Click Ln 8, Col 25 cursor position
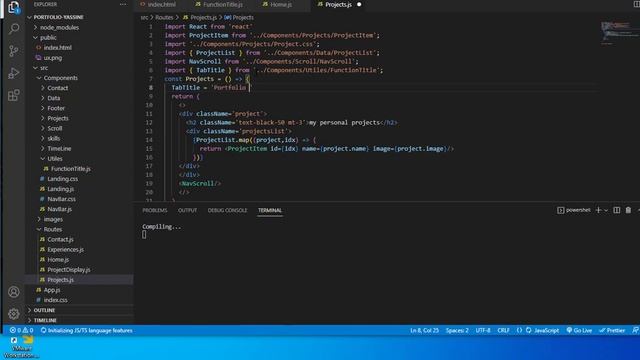Viewport: 640px width, 360px height. coord(424,330)
